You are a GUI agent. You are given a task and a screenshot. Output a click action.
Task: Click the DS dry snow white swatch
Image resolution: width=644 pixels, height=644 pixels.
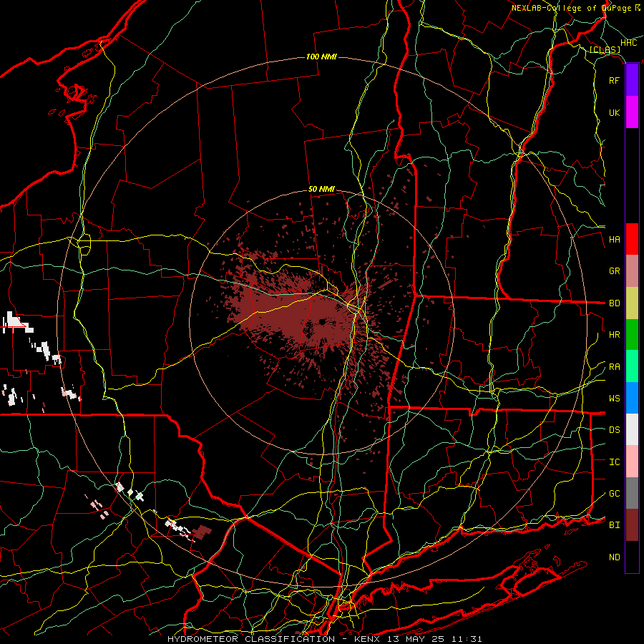(x=632, y=429)
